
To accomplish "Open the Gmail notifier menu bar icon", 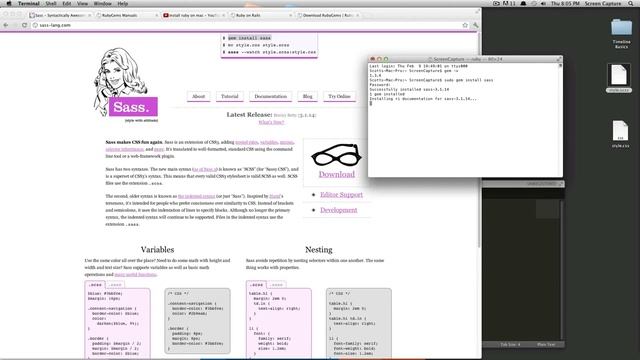I will [x=509, y=4].
